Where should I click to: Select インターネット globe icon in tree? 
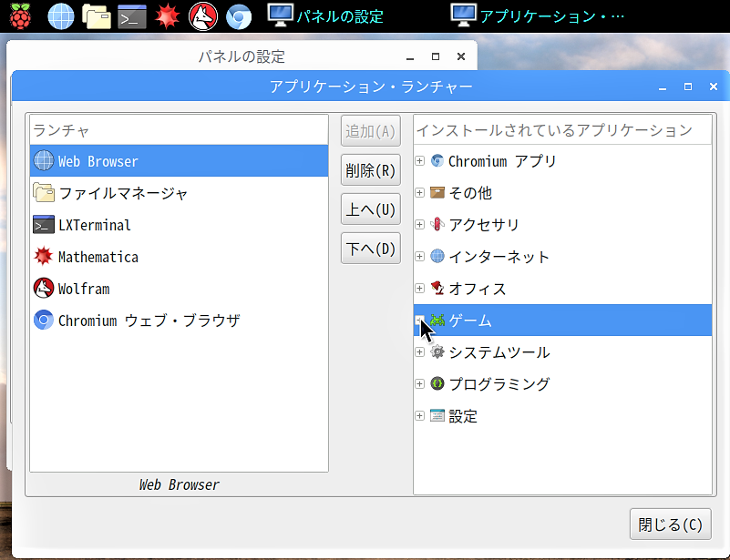click(x=437, y=256)
